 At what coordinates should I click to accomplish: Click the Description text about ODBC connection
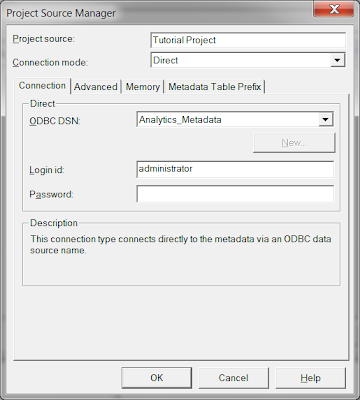pyautogui.click(x=181, y=244)
